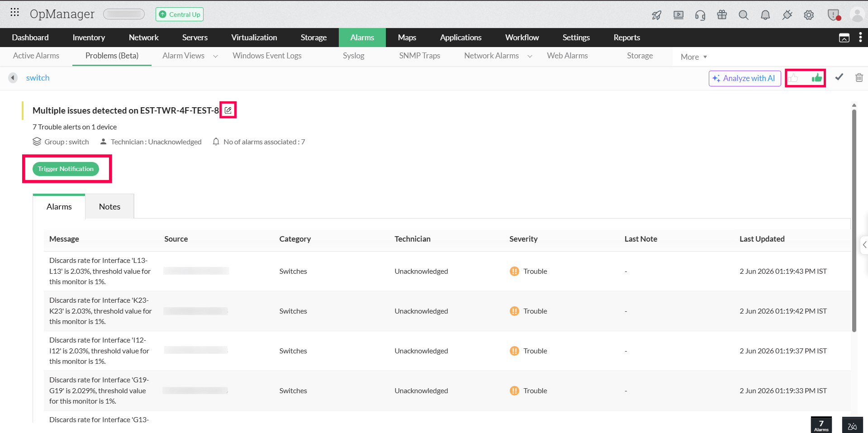Click the rocket quick-start icon
The image size is (868, 433).
coord(657,15)
